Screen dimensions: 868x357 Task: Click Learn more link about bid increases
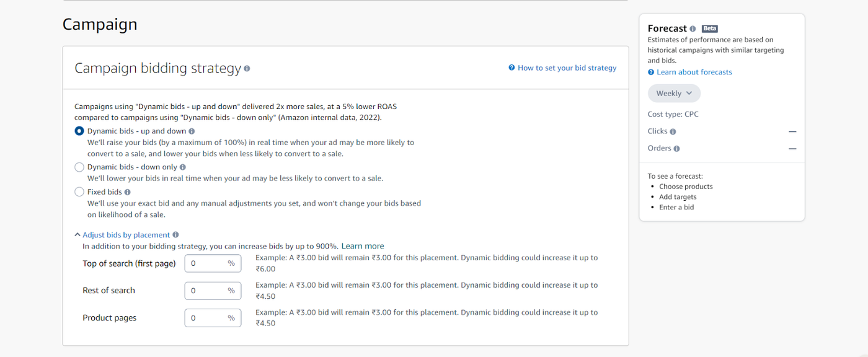click(363, 246)
